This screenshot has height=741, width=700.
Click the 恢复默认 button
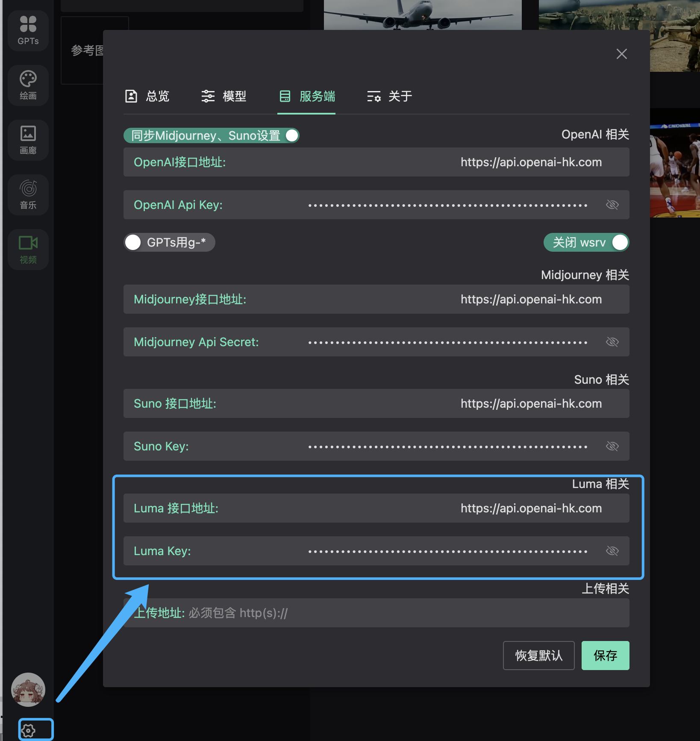[538, 655]
